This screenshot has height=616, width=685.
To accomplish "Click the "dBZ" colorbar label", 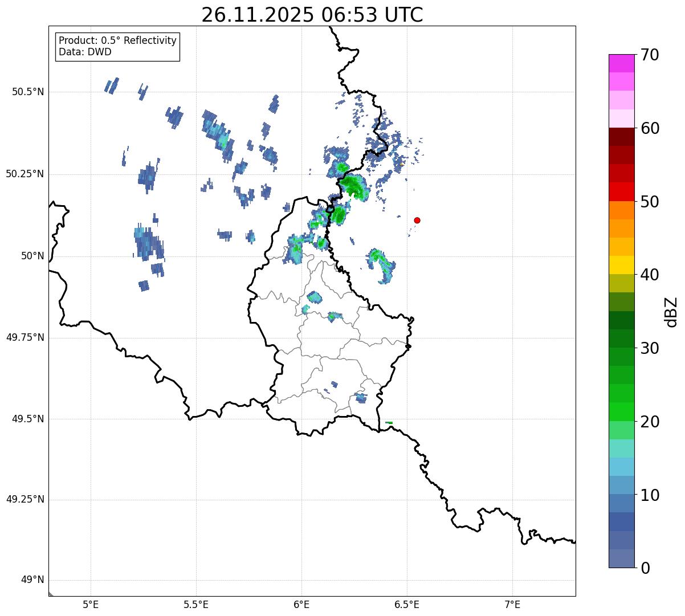I will point(671,311).
